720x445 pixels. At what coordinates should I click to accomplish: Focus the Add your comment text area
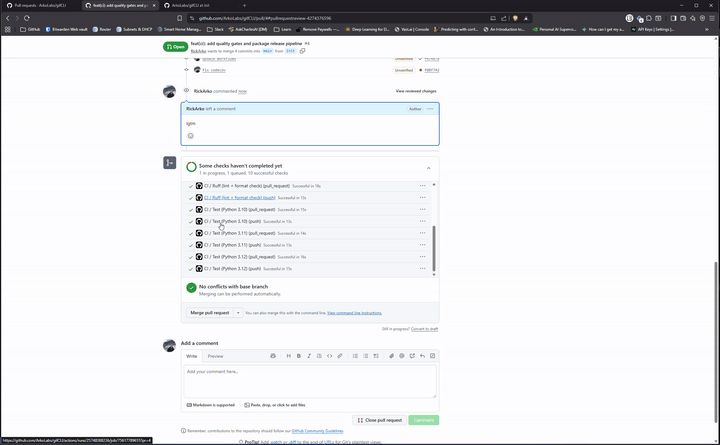coord(310,381)
